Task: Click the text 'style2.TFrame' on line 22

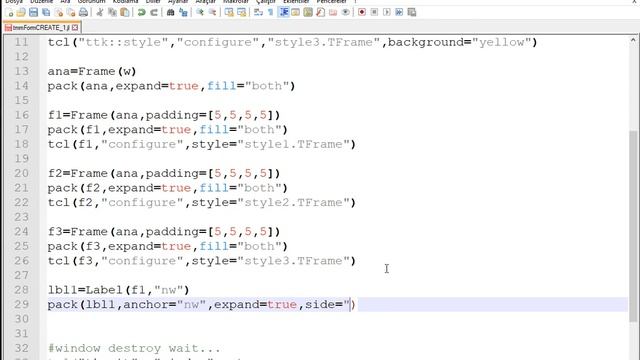Action: pyautogui.click(x=293, y=203)
